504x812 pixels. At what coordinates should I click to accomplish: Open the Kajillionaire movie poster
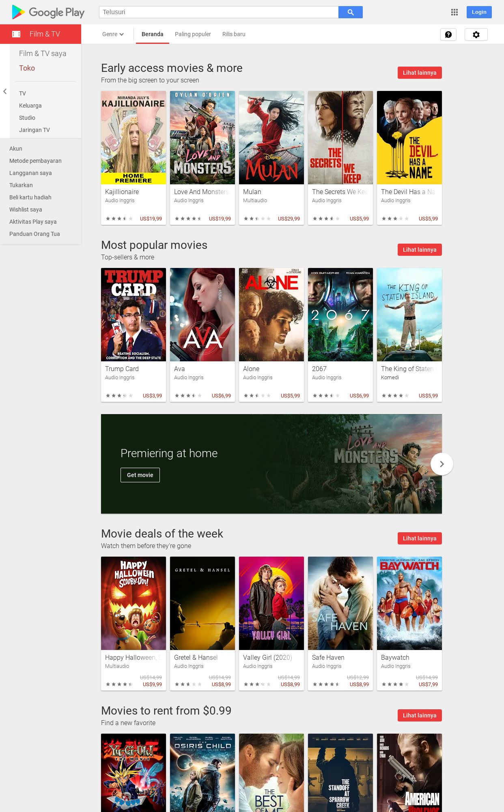tap(134, 138)
